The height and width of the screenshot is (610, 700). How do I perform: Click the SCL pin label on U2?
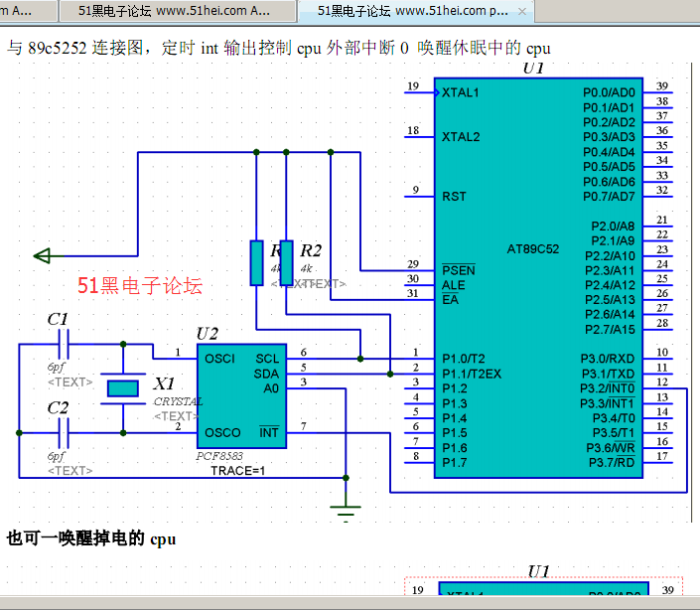click(x=267, y=359)
